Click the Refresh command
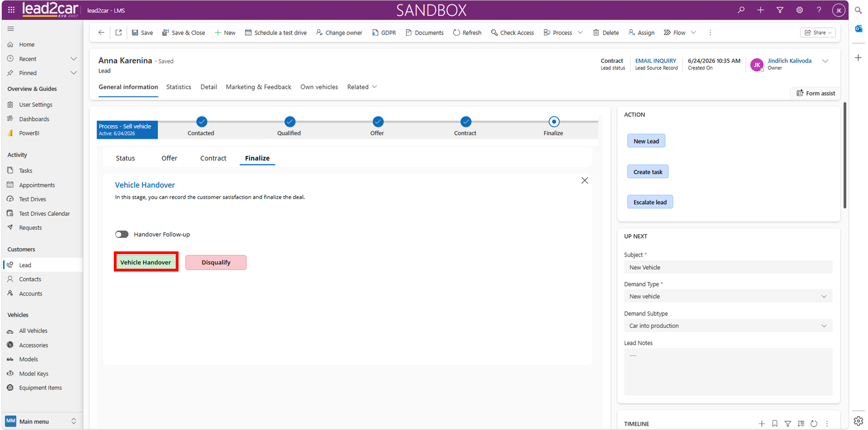 tap(467, 33)
